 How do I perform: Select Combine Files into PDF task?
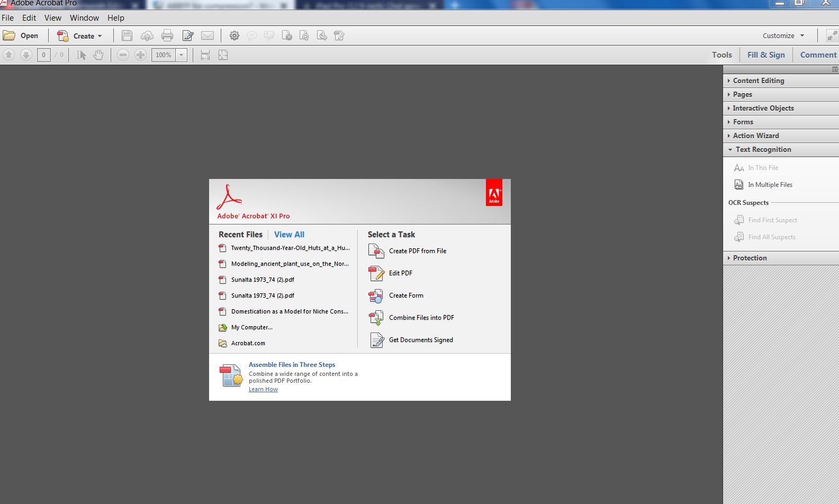click(x=411, y=318)
